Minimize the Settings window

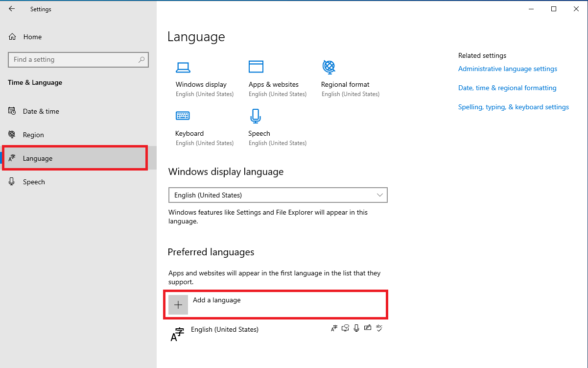pyautogui.click(x=531, y=9)
